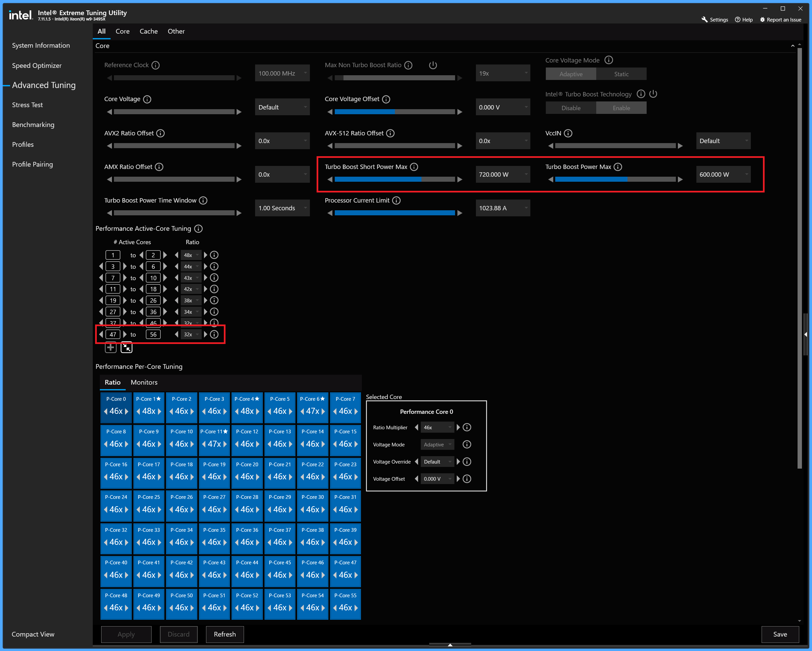Image resolution: width=812 pixels, height=651 pixels.
Task: Open Core Voltage Offset 0.000 V dropdown
Action: (x=503, y=107)
